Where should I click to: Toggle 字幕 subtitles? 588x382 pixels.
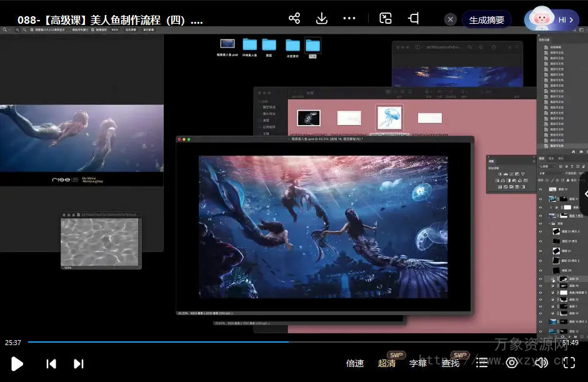(418, 363)
